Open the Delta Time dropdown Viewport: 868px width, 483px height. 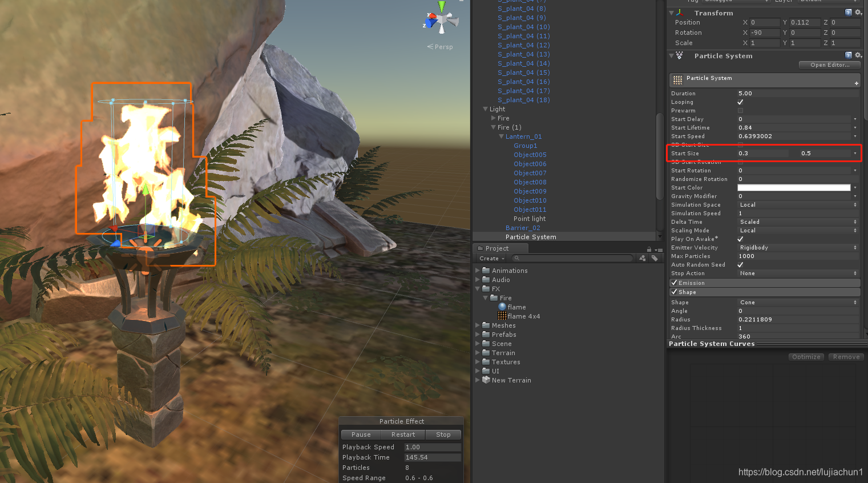click(x=798, y=222)
